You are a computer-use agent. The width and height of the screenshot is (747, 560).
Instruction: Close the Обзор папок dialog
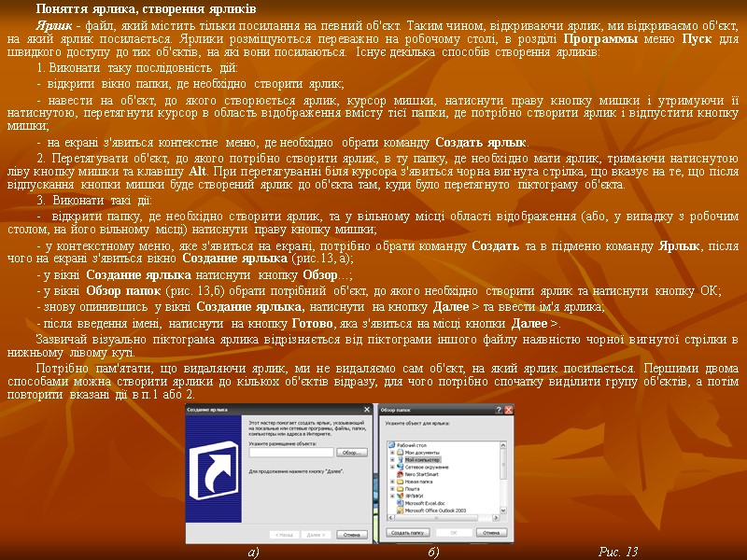[x=508, y=410]
